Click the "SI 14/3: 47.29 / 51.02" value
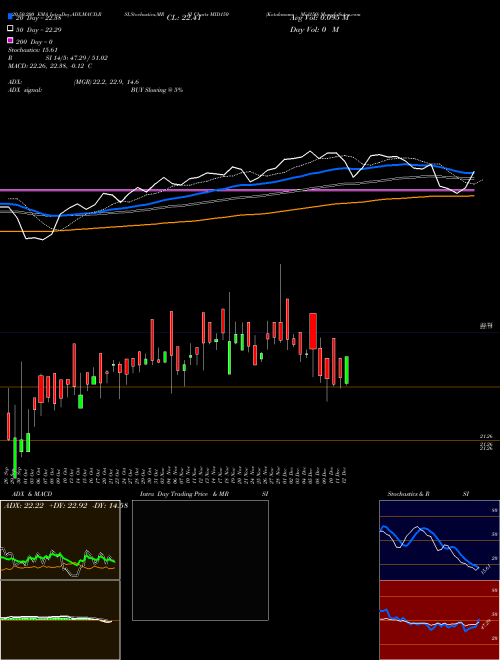Screen dimensions: 500x660 pyautogui.click(x=77, y=58)
